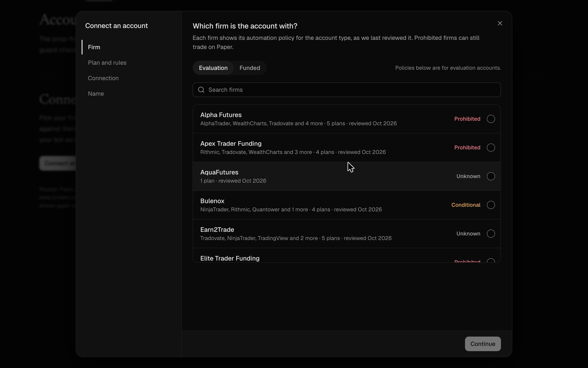Click the Elite Trader Funding firm name

[x=230, y=258]
